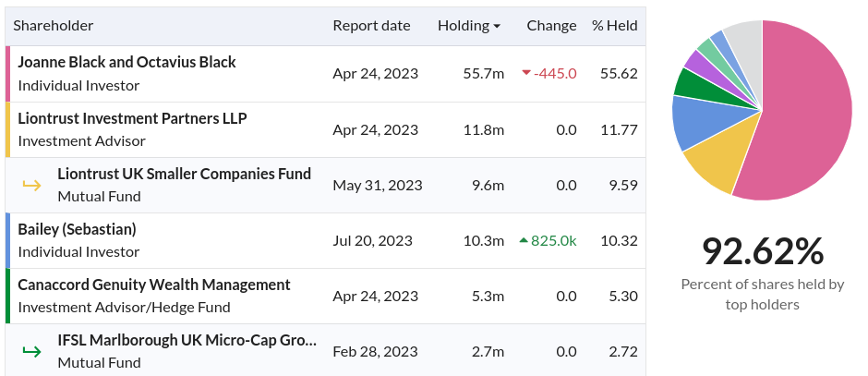Click 'Individual Investor' label under Joanne Black
The height and width of the screenshot is (376, 868).
click(x=78, y=85)
